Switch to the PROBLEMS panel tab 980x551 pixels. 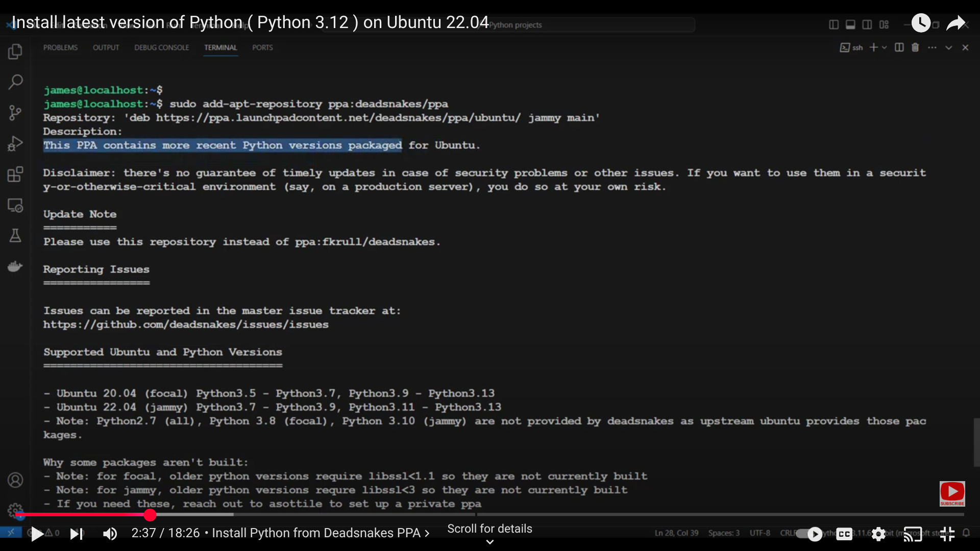click(x=60, y=47)
